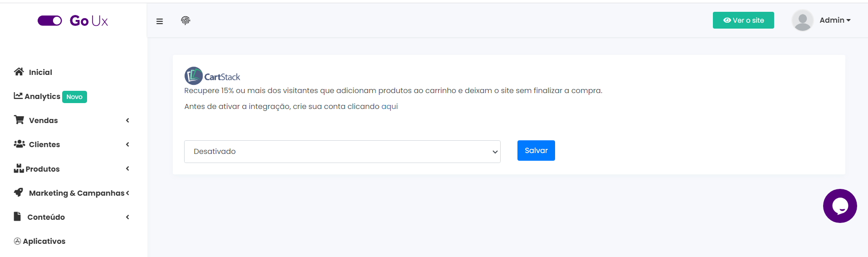Screen dimensions: 868x257
Task: Click the Ver o site button
Action: [x=743, y=20]
